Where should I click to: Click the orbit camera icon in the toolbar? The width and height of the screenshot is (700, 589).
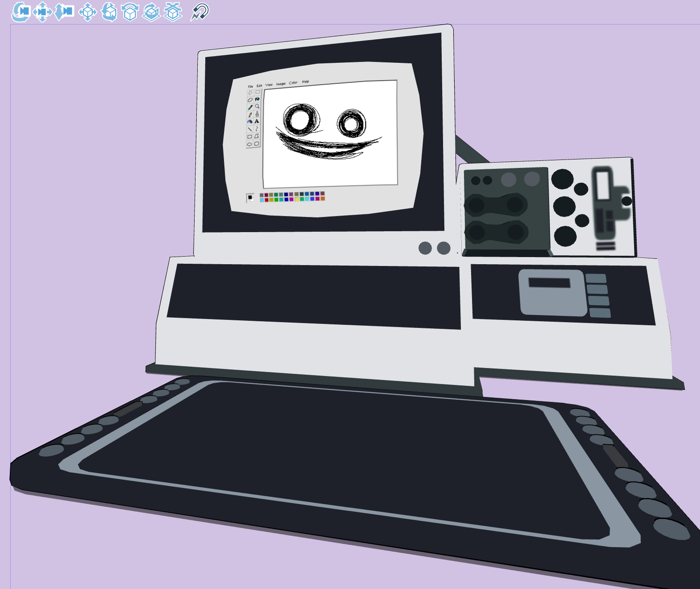[x=20, y=12]
